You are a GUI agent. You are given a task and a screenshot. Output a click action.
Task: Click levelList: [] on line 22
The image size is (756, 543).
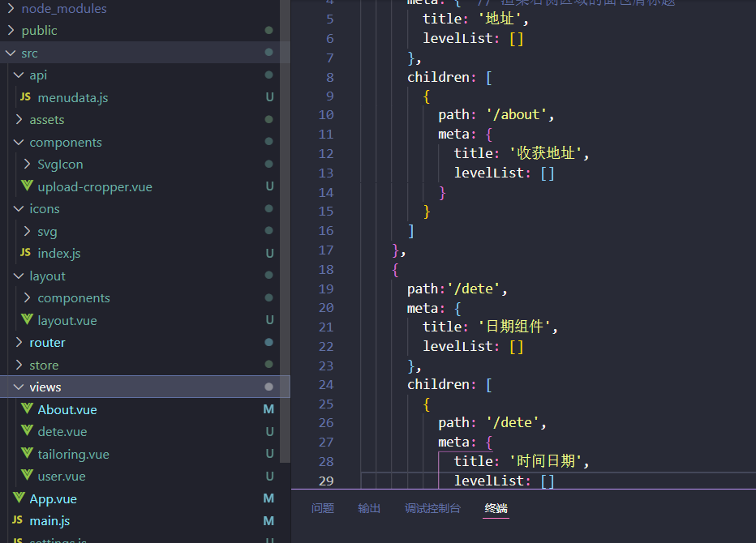point(473,346)
